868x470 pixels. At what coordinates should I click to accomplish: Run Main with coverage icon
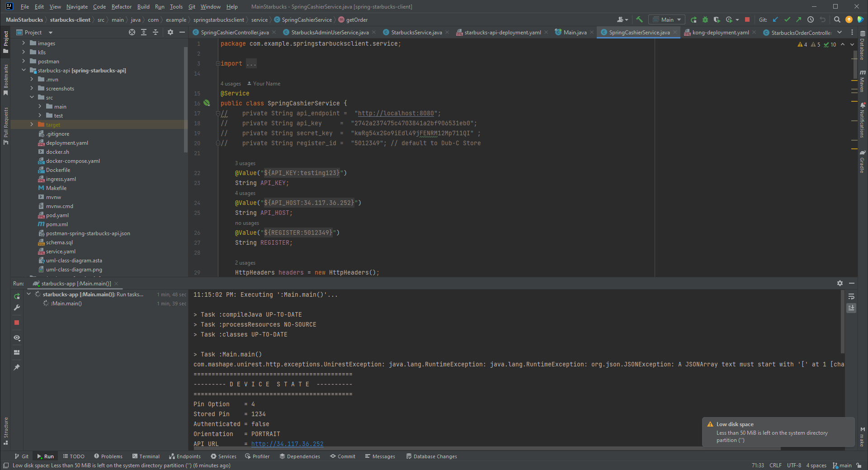click(x=717, y=19)
